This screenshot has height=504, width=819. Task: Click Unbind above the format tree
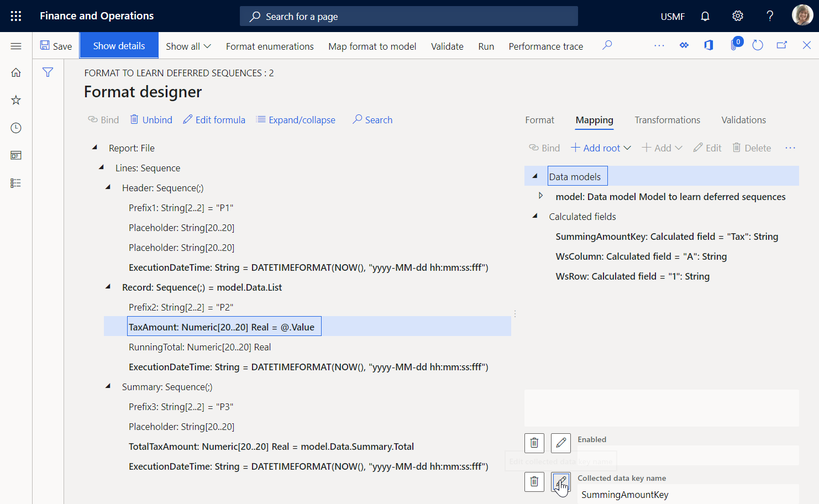point(151,119)
